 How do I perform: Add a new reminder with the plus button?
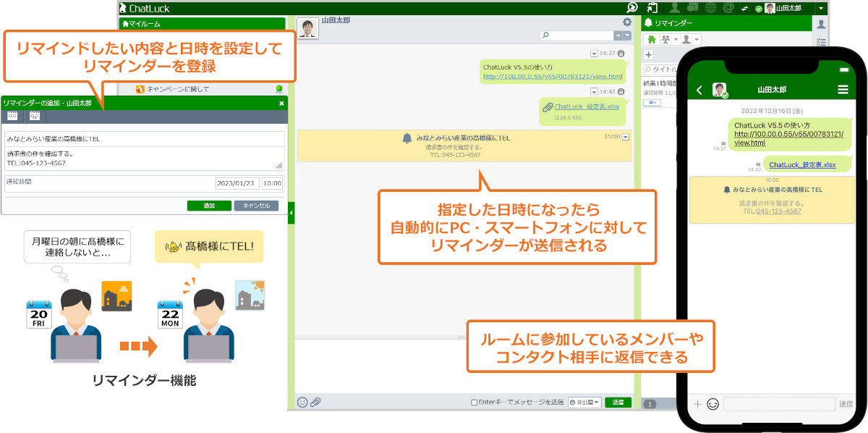[649, 55]
